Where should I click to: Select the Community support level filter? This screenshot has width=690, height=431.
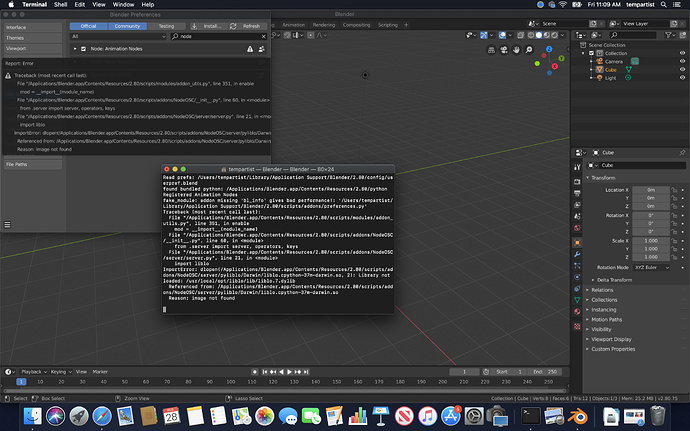click(x=127, y=26)
